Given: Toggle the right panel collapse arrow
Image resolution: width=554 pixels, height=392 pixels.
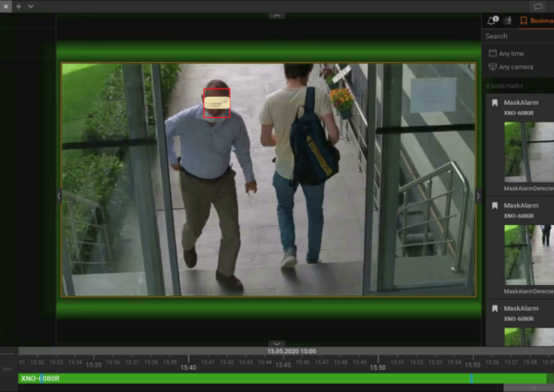Looking at the screenshot, I should tap(478, 196).
